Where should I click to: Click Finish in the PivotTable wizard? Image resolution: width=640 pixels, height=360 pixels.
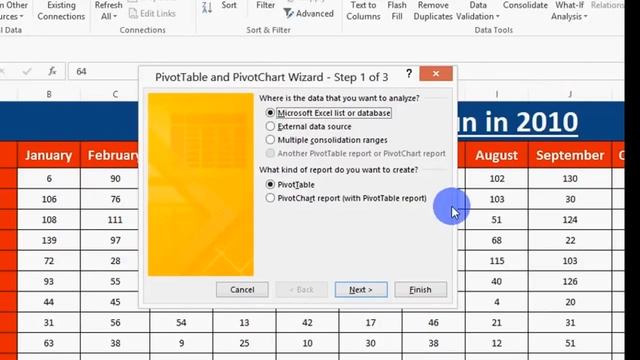click(420, 289)
